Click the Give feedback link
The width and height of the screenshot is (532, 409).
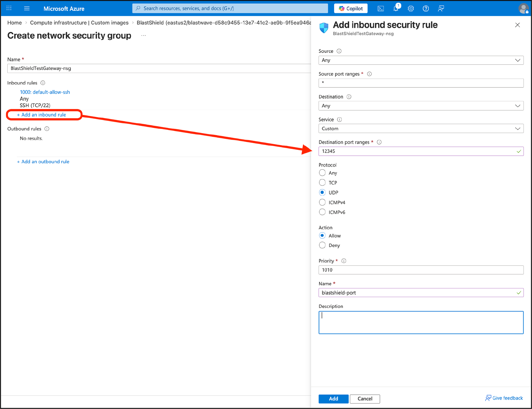(504, 398)
